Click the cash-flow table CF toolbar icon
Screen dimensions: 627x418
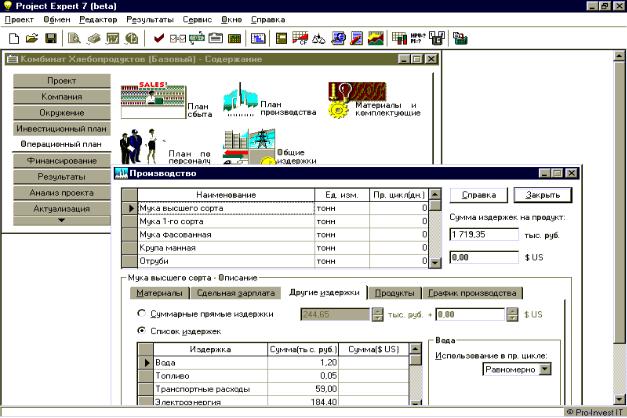click(x=300, y=38)
